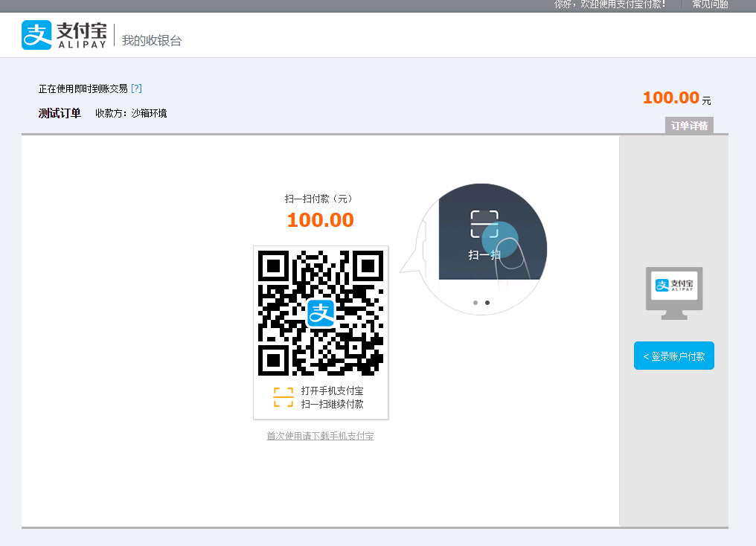Click the orange scan-frame icon below the QR code
This screenshot has height=546, width=756.
tap(283, 397)
